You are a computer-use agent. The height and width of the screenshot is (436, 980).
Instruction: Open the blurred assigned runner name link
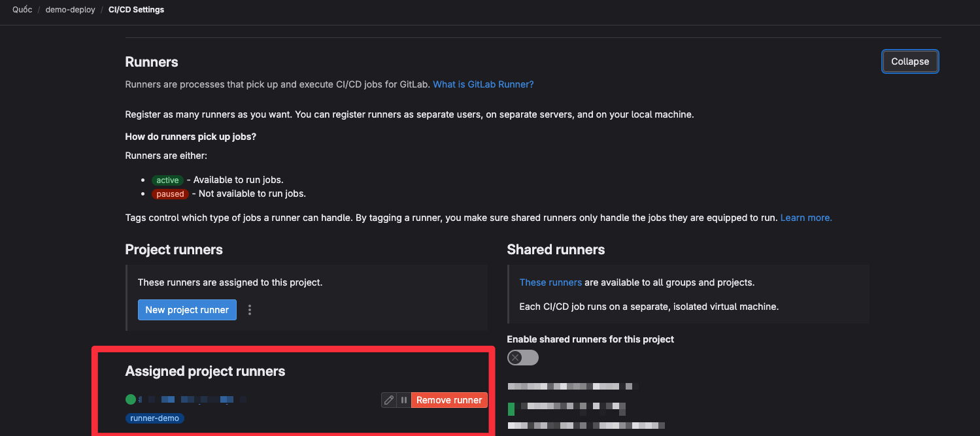(190, 399)
